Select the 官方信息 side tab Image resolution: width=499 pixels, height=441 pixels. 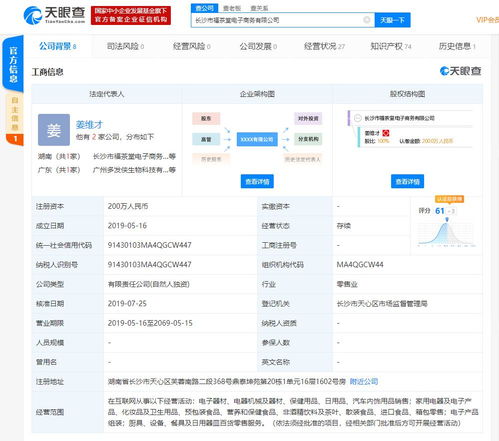click(13, 64)
